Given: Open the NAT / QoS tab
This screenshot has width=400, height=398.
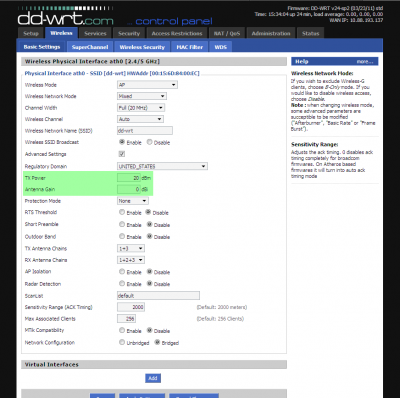Looking at the screenshot, I should (x=227, y=33).
